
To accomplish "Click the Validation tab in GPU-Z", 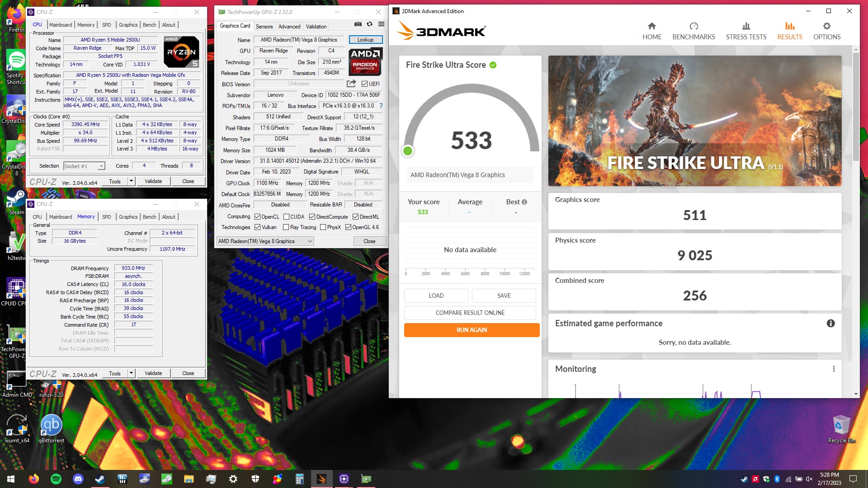I will (316, 27).
